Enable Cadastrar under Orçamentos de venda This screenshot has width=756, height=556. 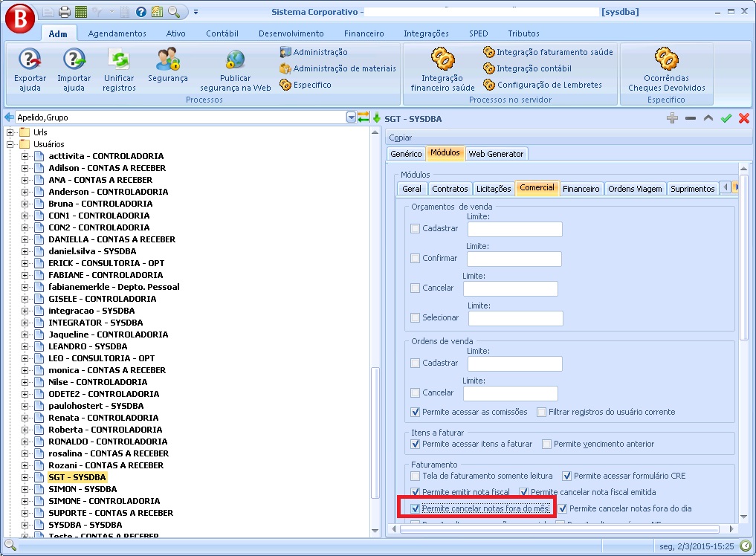416,229
